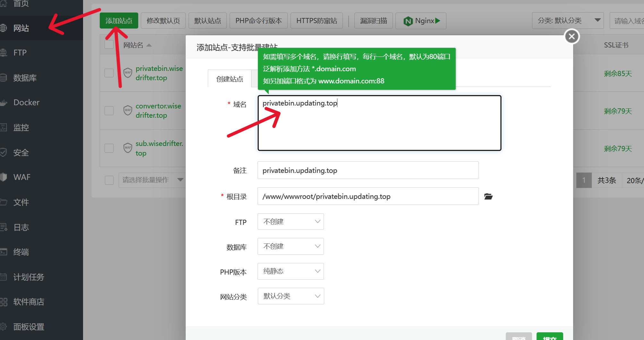Click the Nginx status button
This screenshot has height=340, width=644.
pyautogui.click(x=421, y=21)
